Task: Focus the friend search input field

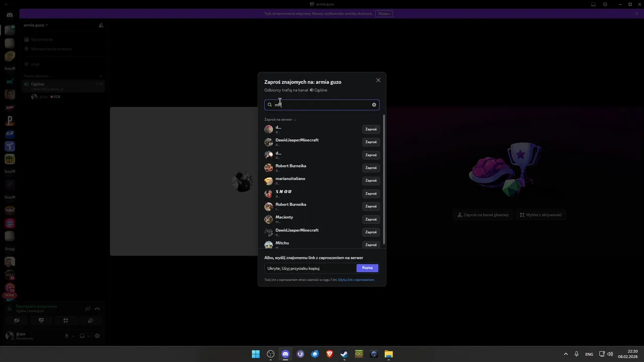Action: pos(322,105)
